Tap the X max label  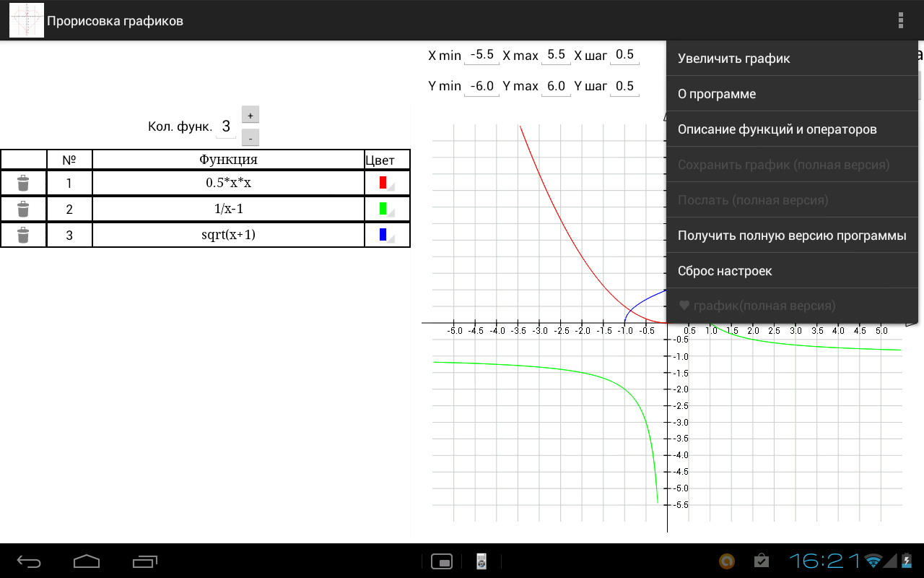pos(520,55)
